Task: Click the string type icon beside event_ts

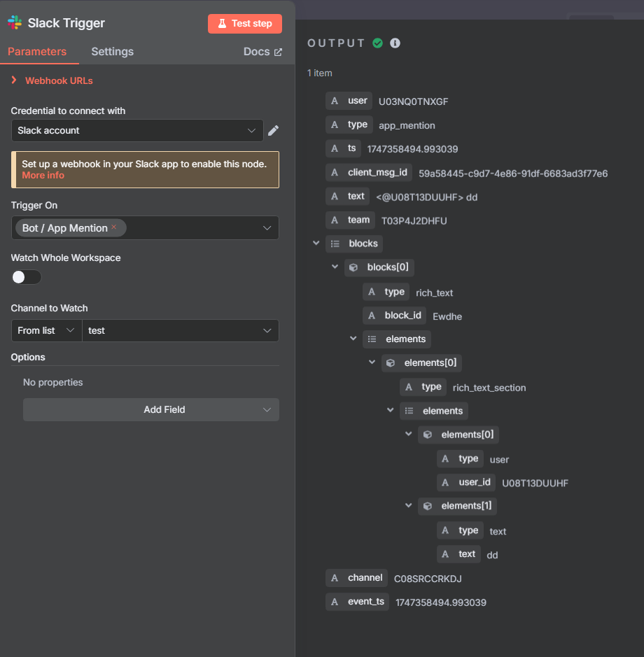Action: tap(335, 602)
